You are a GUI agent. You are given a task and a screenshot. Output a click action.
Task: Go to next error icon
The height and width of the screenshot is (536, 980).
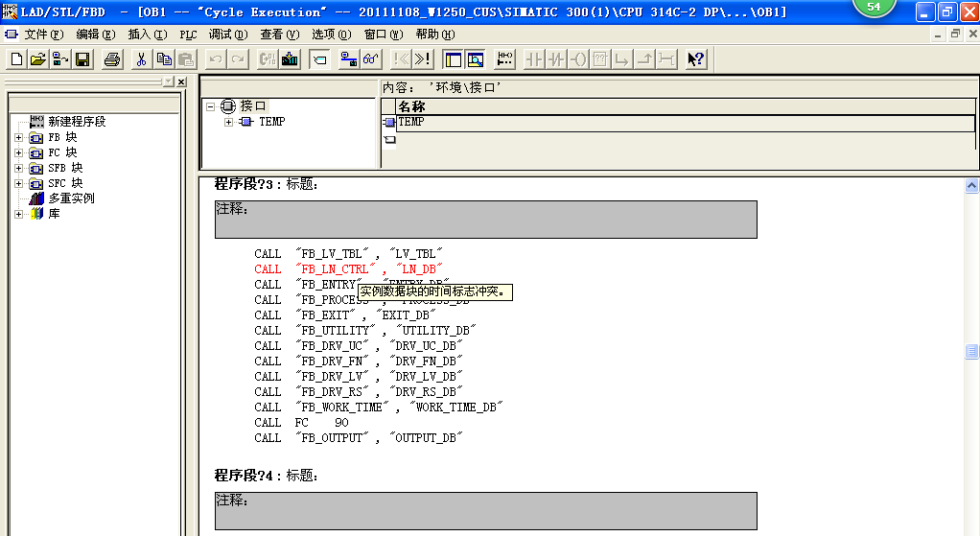coord(423,59)
